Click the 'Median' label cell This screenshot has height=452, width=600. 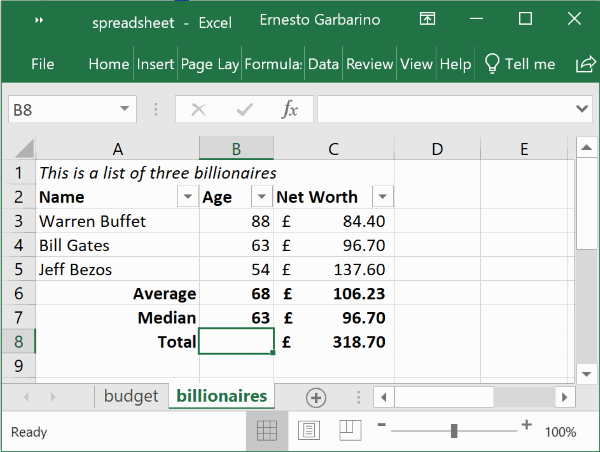tap(117, 318)
